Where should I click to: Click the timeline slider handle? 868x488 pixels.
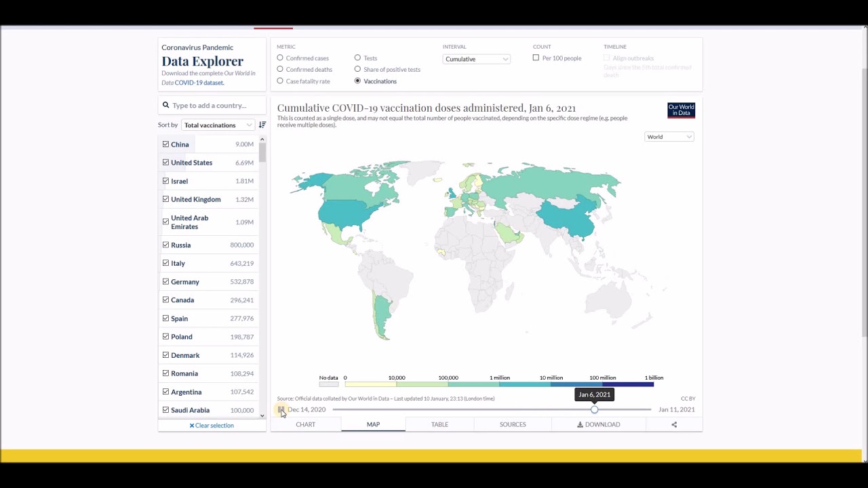(x=595, y=409)
